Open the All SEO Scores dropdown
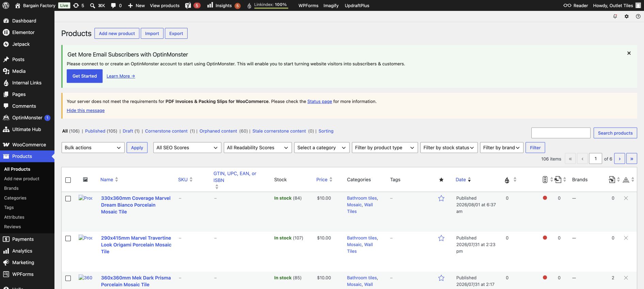The width and height of the screenshot is (644, 289). tap(187, 147)
